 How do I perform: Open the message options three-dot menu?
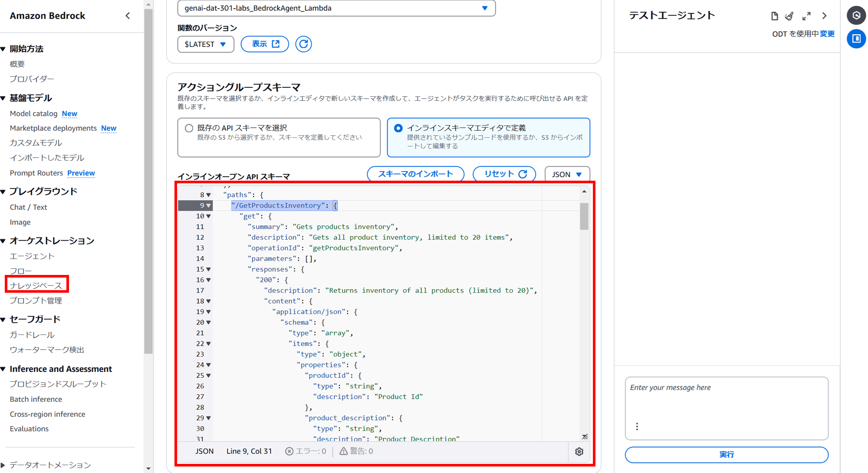coord(637,427)
